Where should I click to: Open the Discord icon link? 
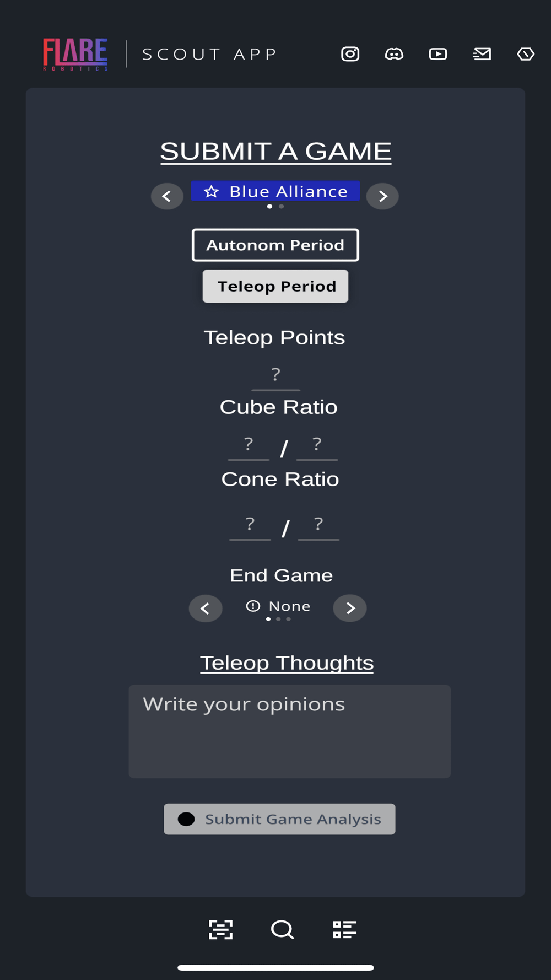pos(394,54)
